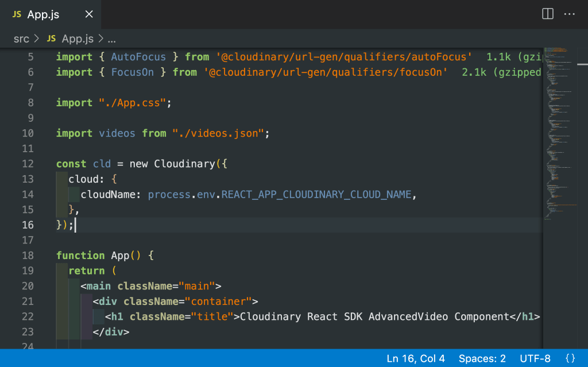This screenshot has height=367, width=588.
Task: Change indentation via Spaces: 2
Action: (482, 358)
